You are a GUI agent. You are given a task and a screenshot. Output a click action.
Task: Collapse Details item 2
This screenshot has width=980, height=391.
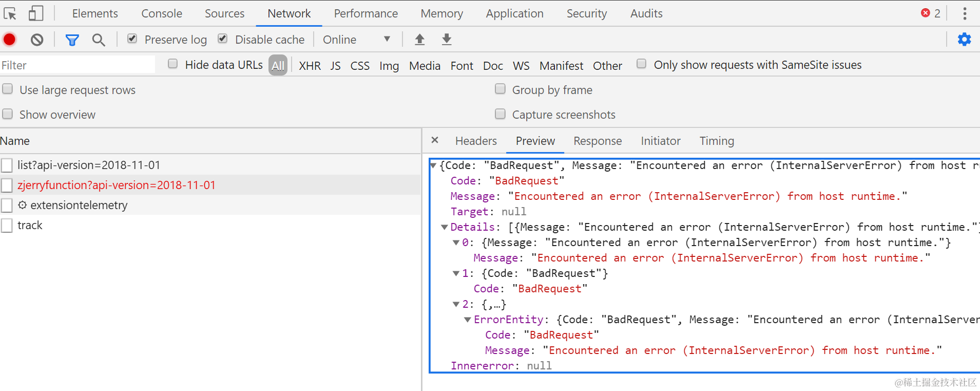[x=456, y=304]
